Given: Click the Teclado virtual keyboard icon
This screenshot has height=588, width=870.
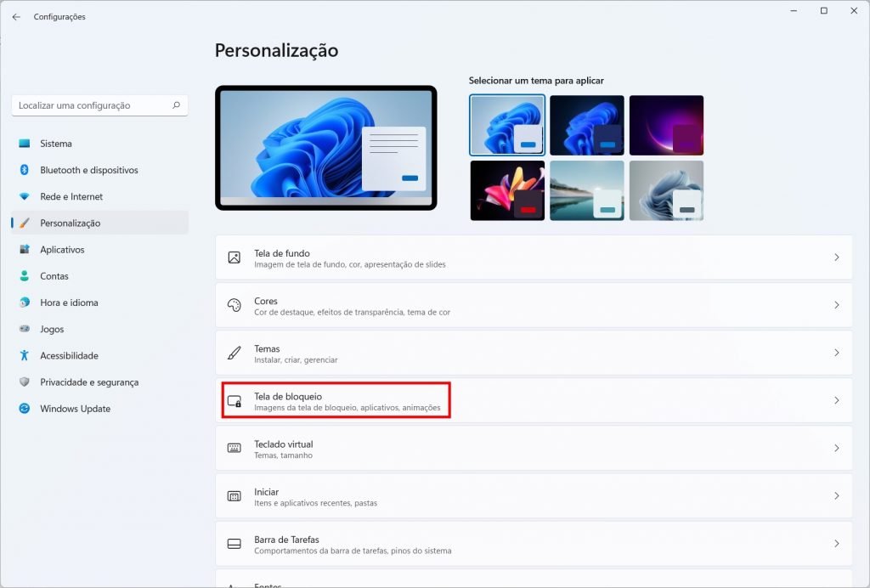Looking at the screenshot, I should (x=234, y=448).
